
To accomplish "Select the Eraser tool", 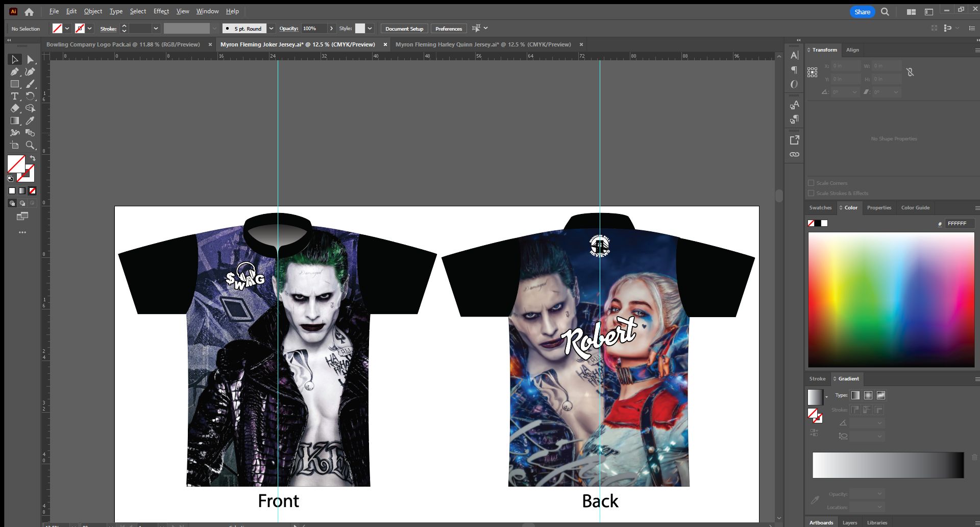I will coord(15,108).
